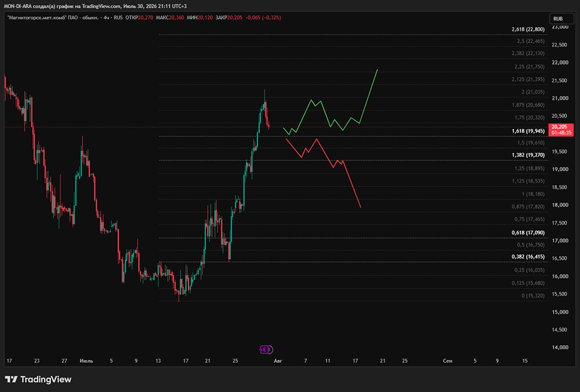The image size is (580, 392).
Task: Select the red bearish projection line
Action: tap(323, 172)
